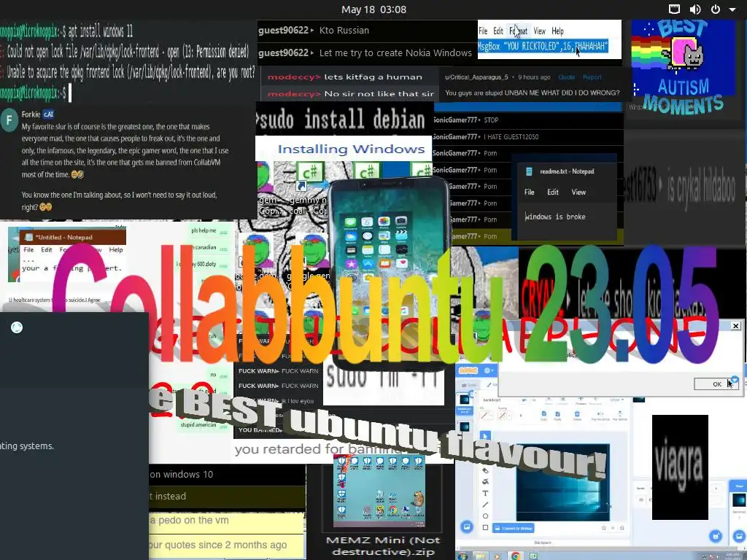Click the Copy icon in Scratch editor toolbar
This screenshot has height=560, width=747.
tap(544, 415)
